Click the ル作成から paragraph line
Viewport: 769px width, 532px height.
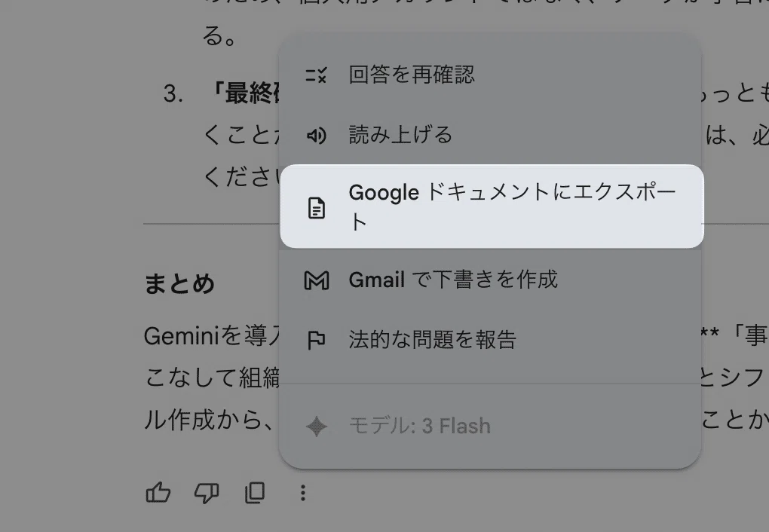210,420
